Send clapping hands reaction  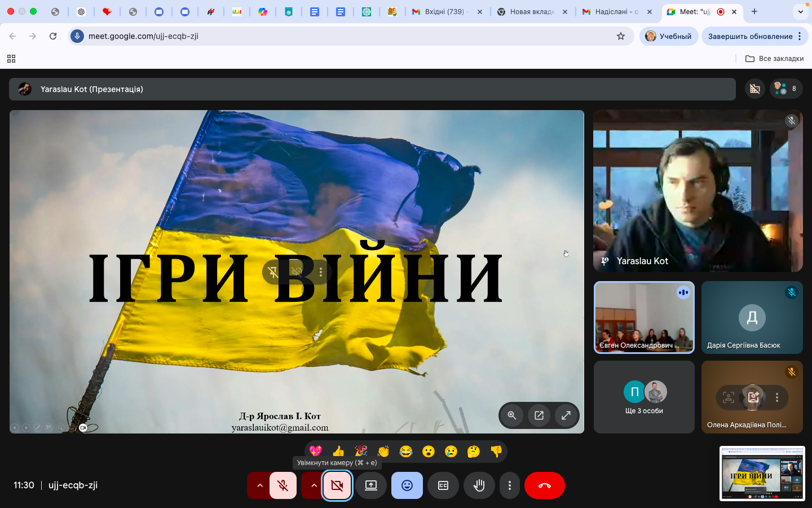click(383, 451)
